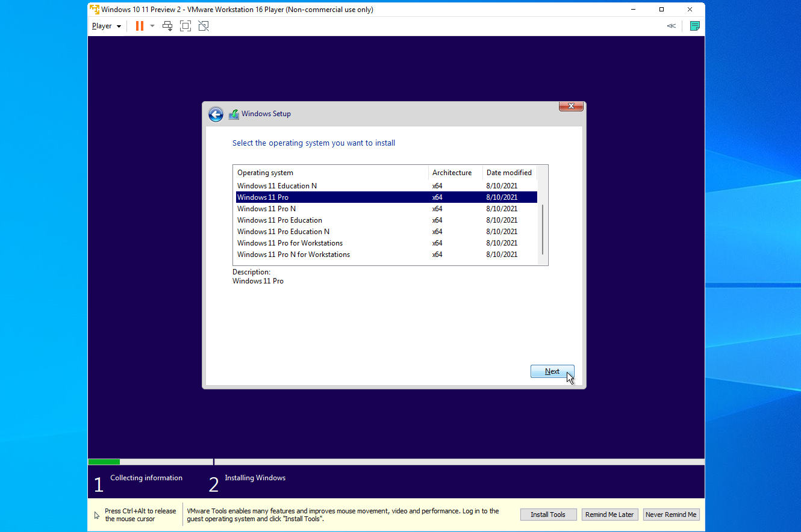This screenshot has width=801, height=532.
Task: Open the Player menu
Action: [x=106, y=26]
